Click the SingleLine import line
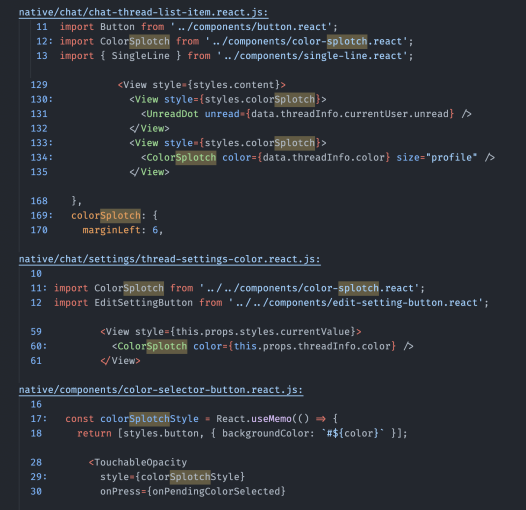Viewport: 526px width, 510px height. click(236, 56)
